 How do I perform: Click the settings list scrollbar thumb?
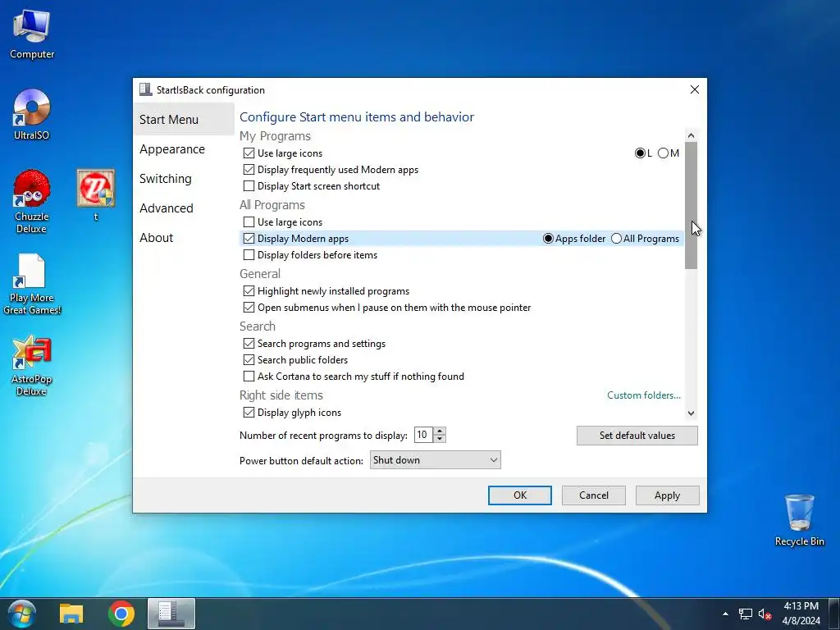691,206
